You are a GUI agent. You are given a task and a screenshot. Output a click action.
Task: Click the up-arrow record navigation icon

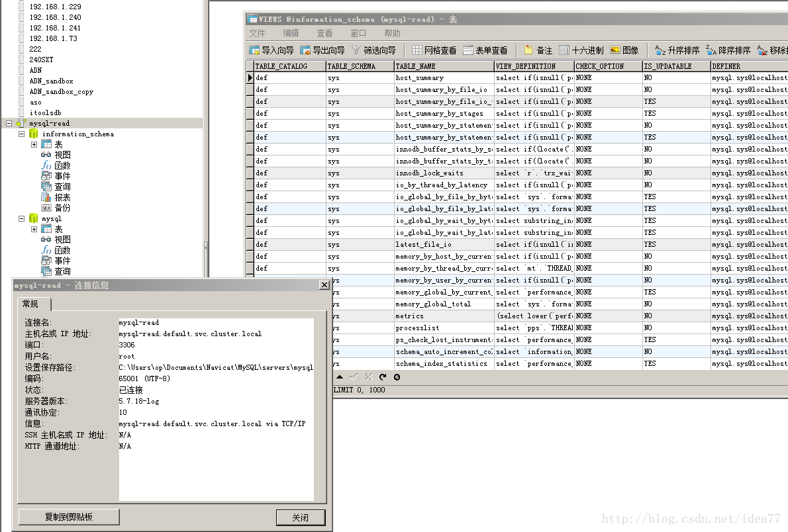coord(340,377)
